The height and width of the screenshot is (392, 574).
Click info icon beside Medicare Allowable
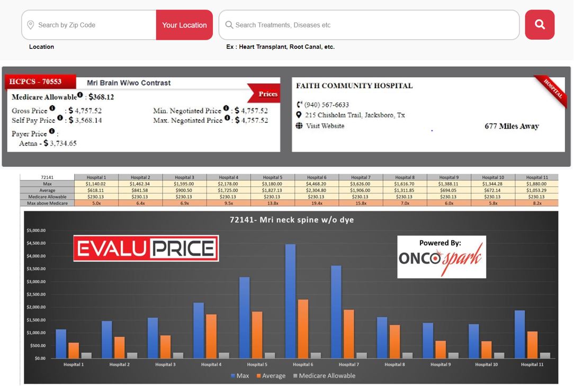point(80,95)
